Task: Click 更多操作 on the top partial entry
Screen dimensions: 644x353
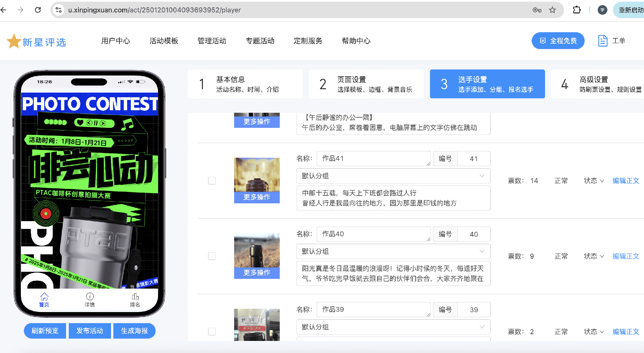Action: point(257,122)
